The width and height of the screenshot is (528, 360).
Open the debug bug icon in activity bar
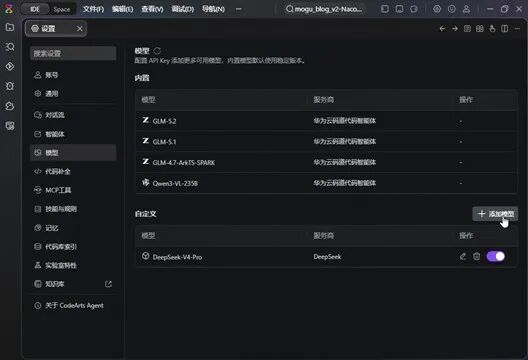point(10,86)
